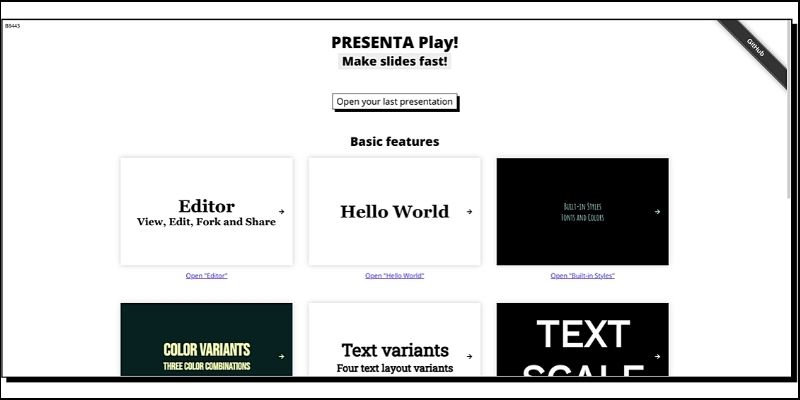The height and width of the screenshot is (400, 800).
Task: Follow the Open "Editor" link
Action: click(x=207, y=276)
